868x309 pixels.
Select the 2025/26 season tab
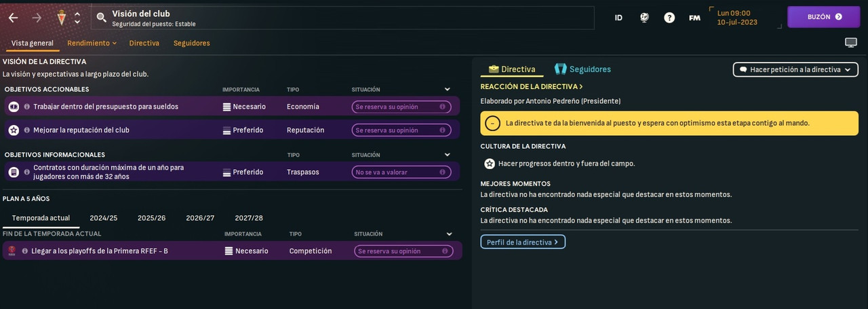click(152, 218)
